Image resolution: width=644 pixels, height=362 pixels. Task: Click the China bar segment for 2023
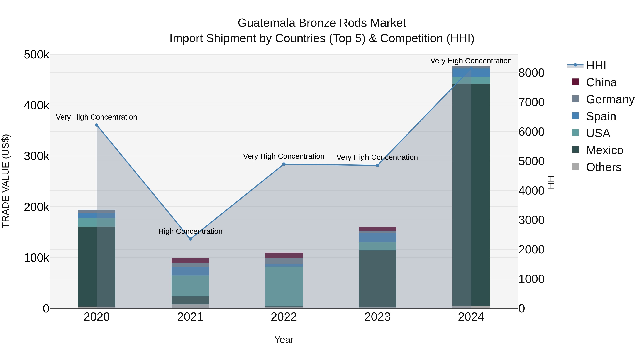coord(377,229)
